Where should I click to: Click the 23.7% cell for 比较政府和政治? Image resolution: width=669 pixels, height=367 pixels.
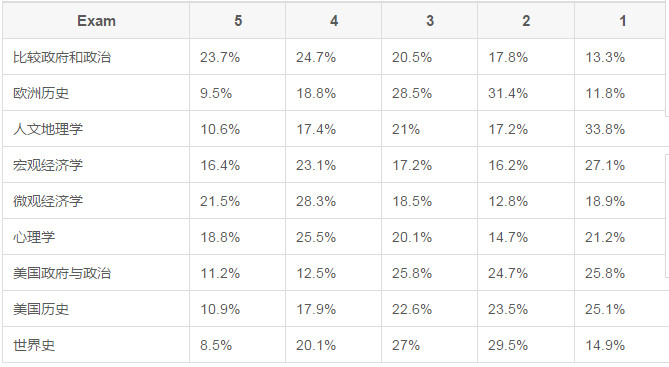(x=238, y=57)
